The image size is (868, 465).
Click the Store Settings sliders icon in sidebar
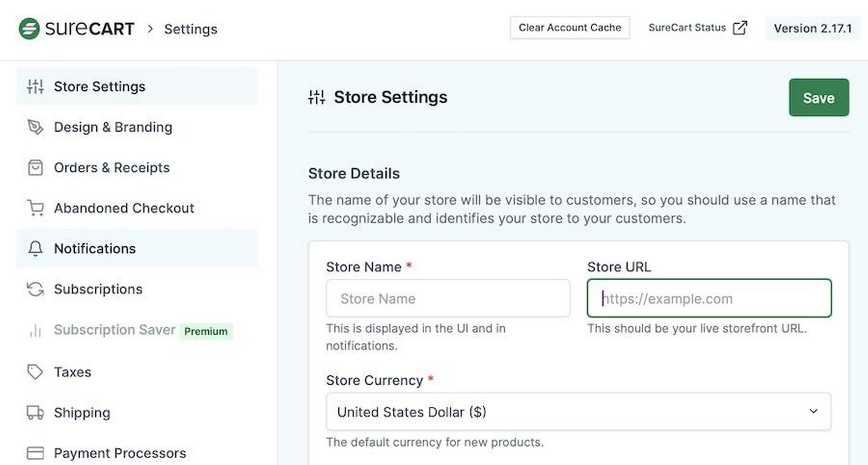35,86
